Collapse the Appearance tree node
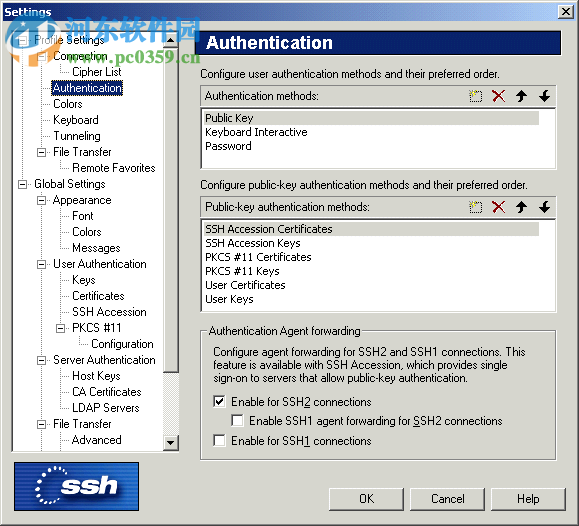579x526 pixels. point(42,200)
